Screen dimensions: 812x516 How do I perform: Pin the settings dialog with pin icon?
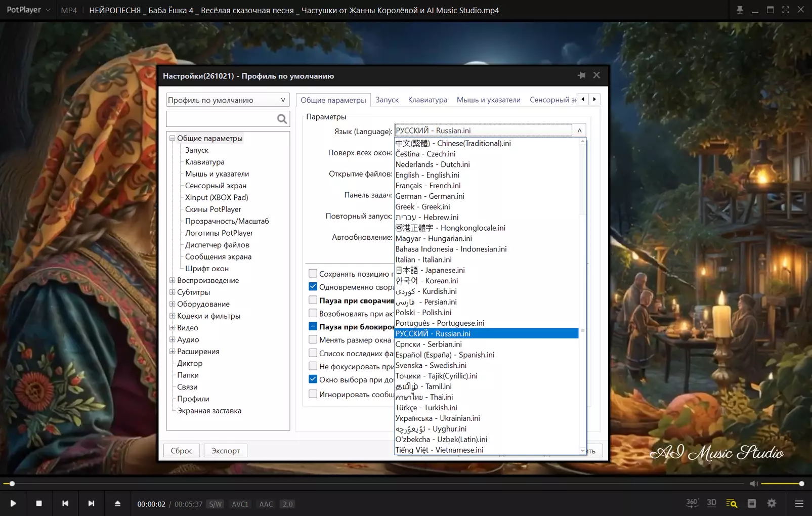(582, 75)
